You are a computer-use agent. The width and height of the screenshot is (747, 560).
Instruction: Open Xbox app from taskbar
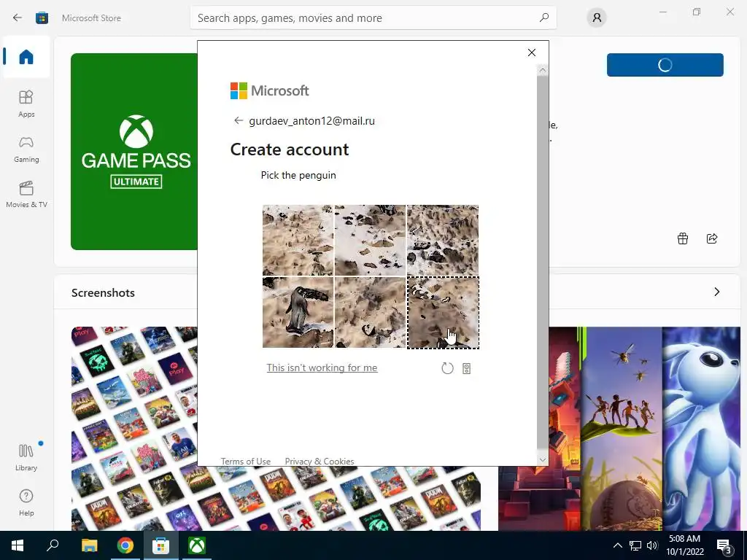pyautogui.click(x=197, y=545)
